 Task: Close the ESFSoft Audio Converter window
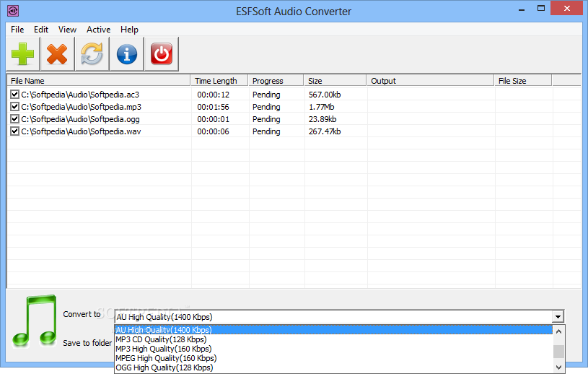566,8
